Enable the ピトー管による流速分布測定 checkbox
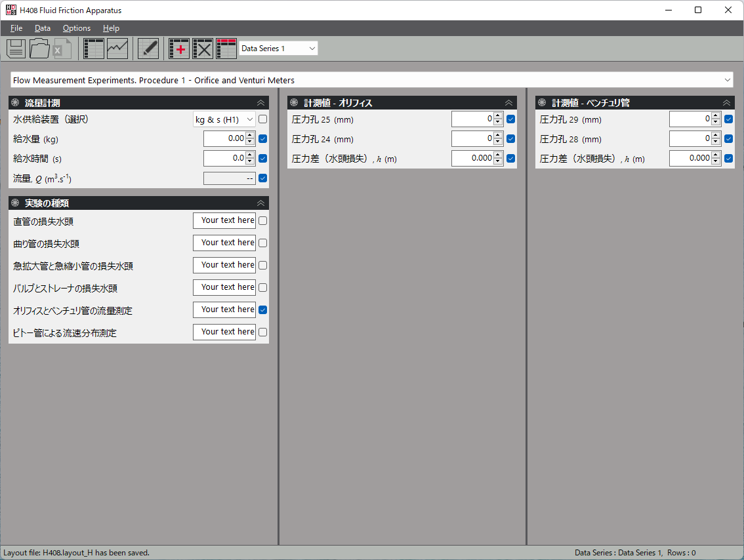Image resolution: width=744 pixels, height=560 pixels. [x=263, y=332]
